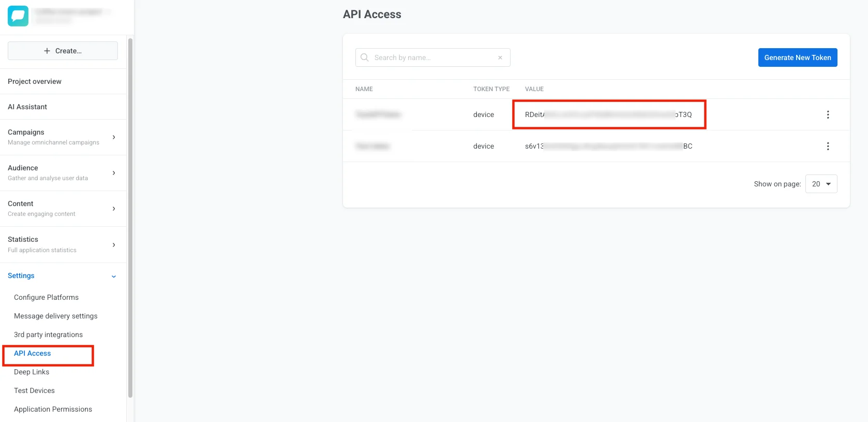
Task: Click the TOKEN TYPE column header
Action: click(x=491, y=89)
